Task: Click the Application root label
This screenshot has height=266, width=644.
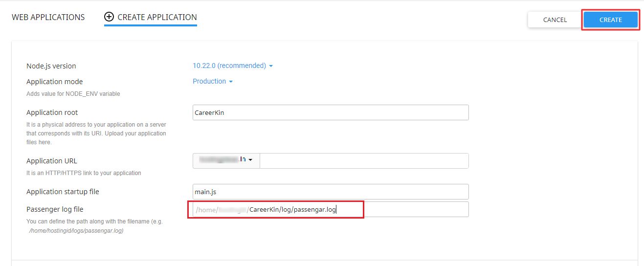Action: click(52, 112)
